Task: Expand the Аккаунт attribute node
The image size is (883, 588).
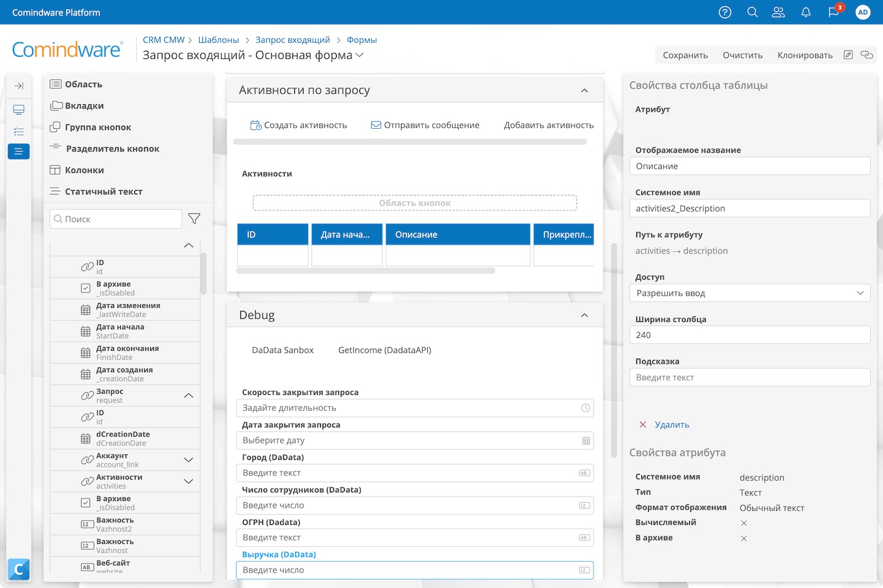Action: (x=189, y=460)
